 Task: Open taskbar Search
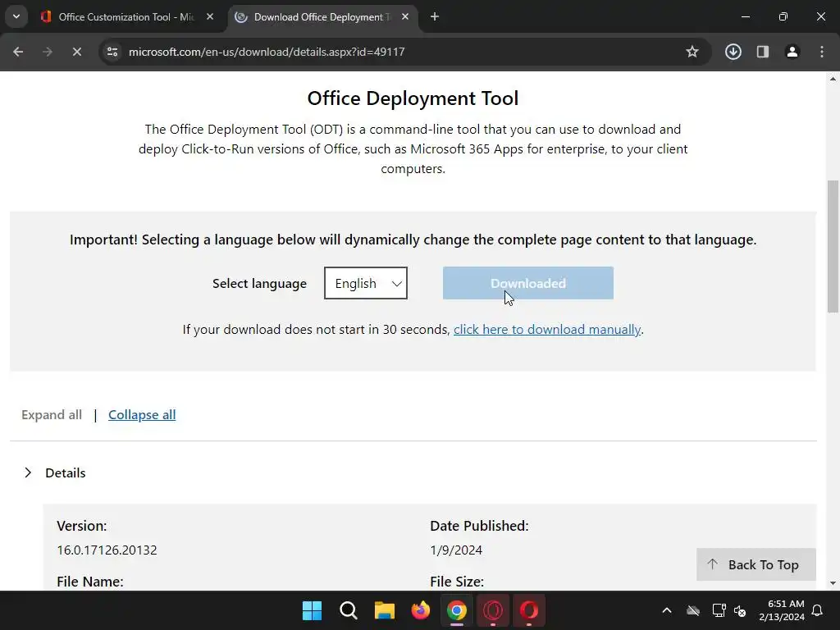[348, 610]
